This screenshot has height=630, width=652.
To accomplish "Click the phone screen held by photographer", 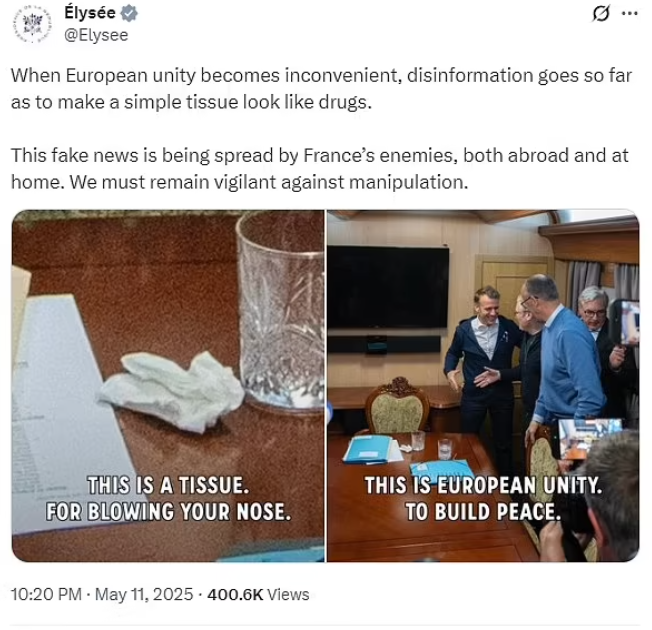I will tap(590, 437).
